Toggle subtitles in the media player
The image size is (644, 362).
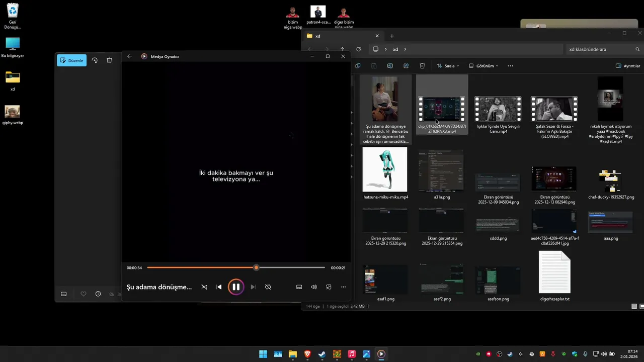click(299, 287)
